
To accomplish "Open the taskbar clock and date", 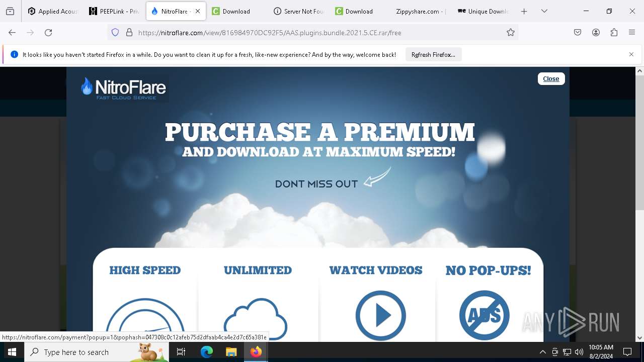I will click(601, 352).
